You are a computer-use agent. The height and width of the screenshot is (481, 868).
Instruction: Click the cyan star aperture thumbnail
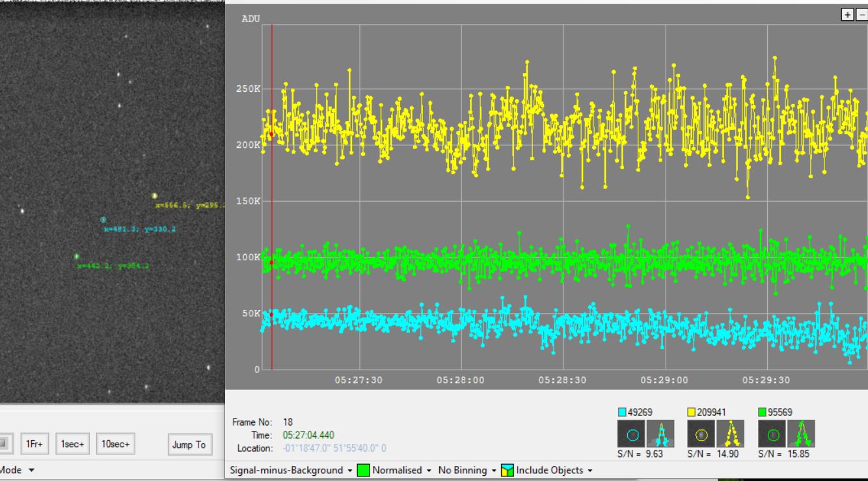[x=629, y=434]
